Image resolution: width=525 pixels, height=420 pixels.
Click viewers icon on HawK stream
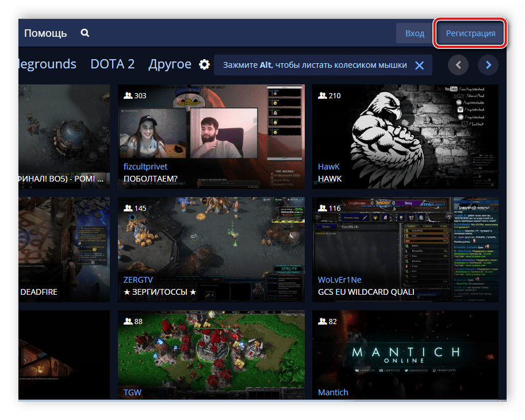[321, 95]
